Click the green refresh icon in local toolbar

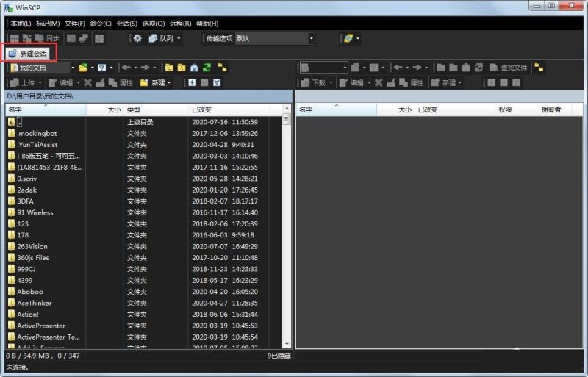point(206,68)
